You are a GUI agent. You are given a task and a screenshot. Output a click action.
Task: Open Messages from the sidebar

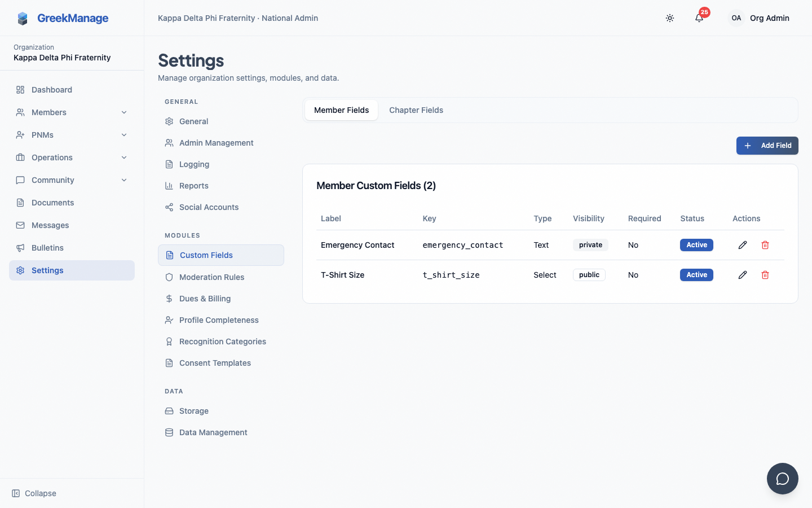(x=72, y=225)
